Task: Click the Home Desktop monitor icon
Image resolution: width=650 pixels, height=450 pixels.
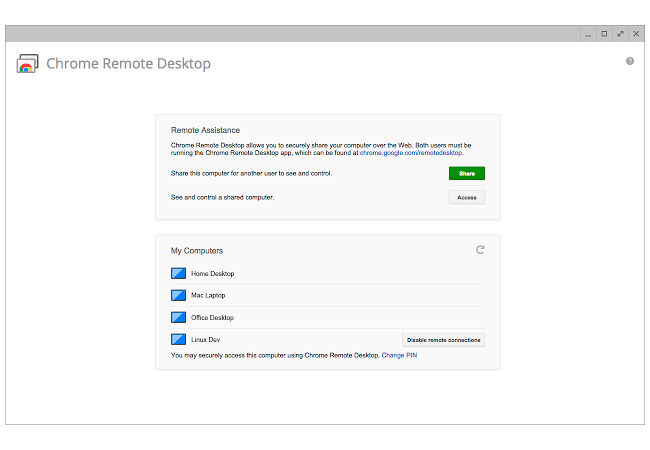Action: pos(178,273)
